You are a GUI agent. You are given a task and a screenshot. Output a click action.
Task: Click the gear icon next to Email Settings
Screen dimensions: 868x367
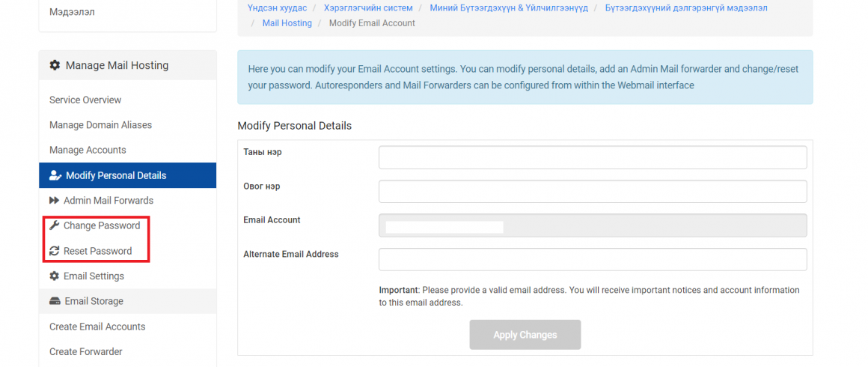(x=54, y=276)
